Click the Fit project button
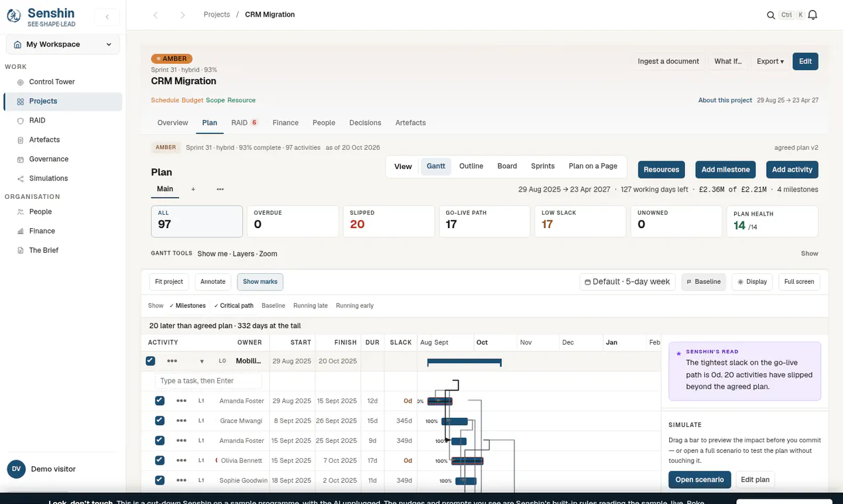The image size is (843, 504). click(169, 282)
